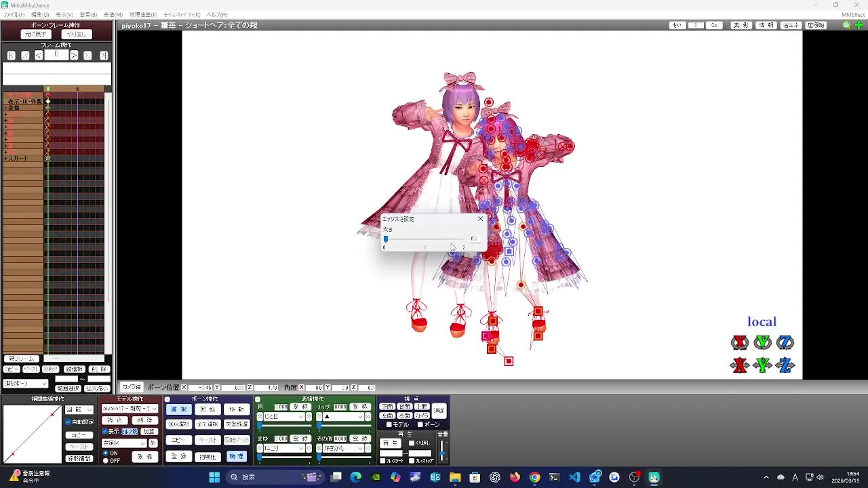The width and height of the screenshot is (868, 488).
Task: Click the 初期化 button
Action: pyautogui.click(x=207, y=457)
